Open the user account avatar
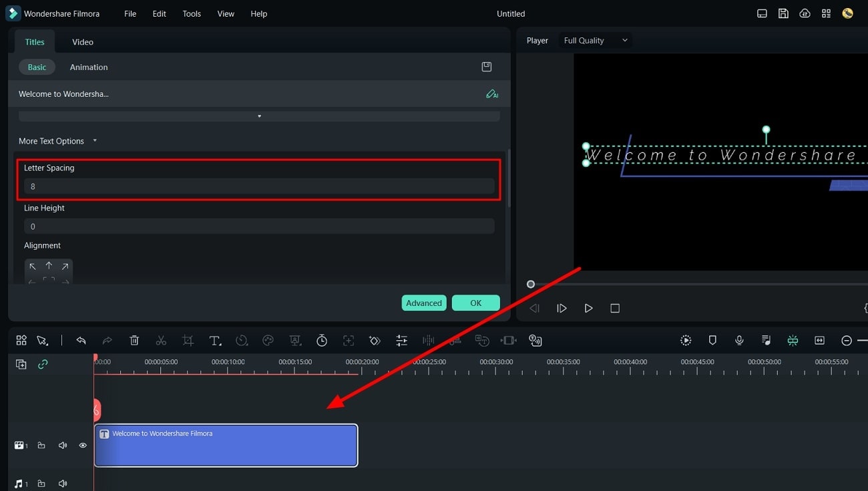The width and height of the screenshot is (868, 491). [847, 13]
